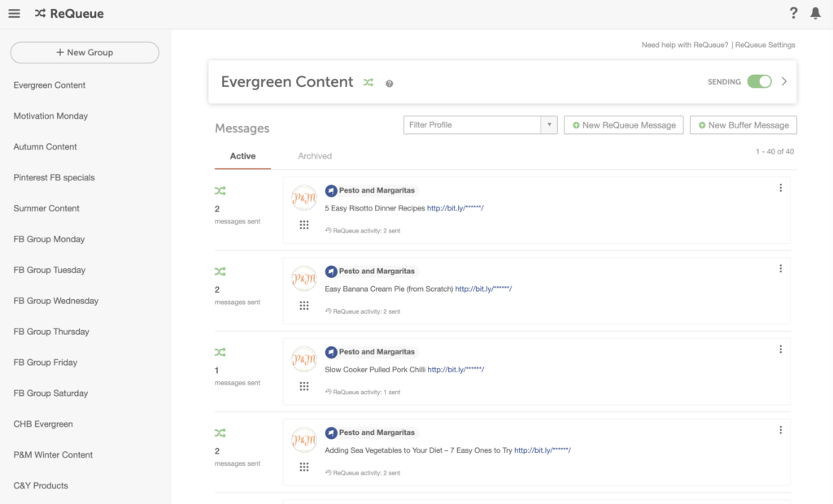
Task: Open three-dot menu for Risotto Dinner Recipes message
Action: 780,188
